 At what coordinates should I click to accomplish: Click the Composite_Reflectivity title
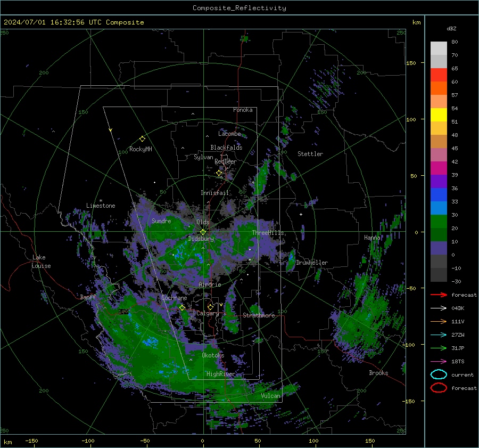[x=240, y=8]
